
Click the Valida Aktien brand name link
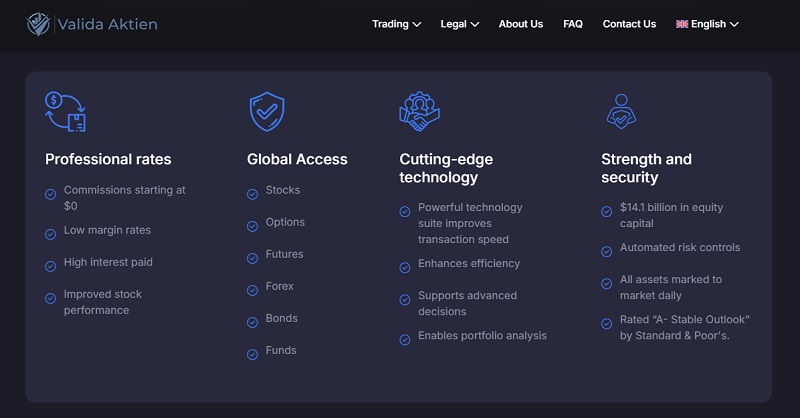coord(108,24)
